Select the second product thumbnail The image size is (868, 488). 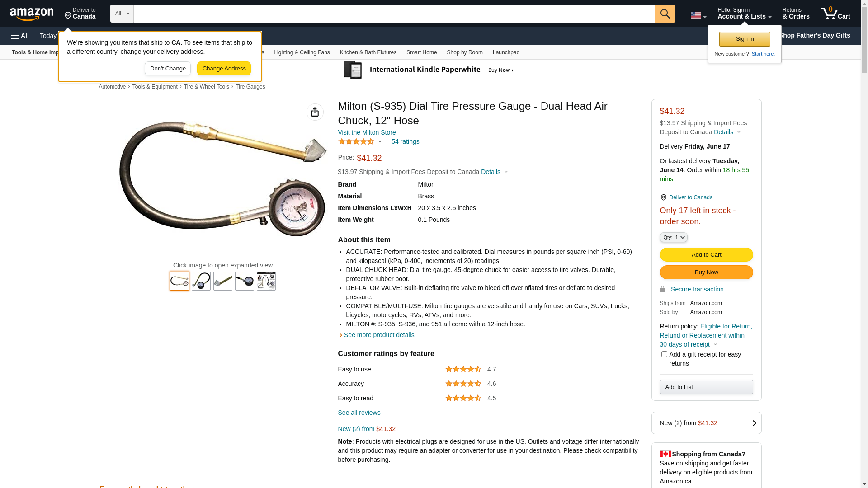pos(201,281)
